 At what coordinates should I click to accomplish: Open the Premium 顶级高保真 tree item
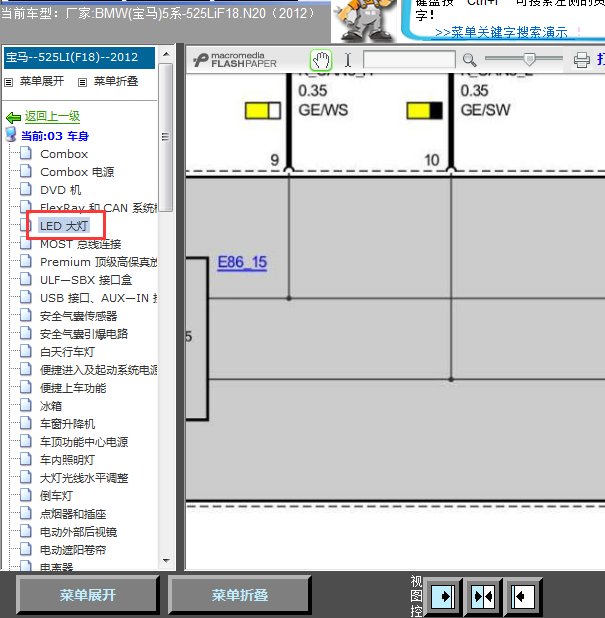pyautogui.click(x=98, y=262)
